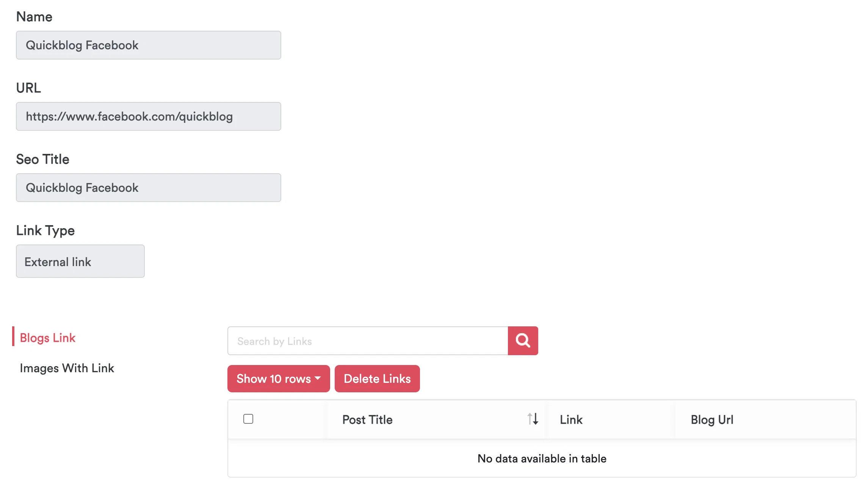The image size is (868, 492).
Task: Click the Delete Links button
Action: tap(377, 378)
